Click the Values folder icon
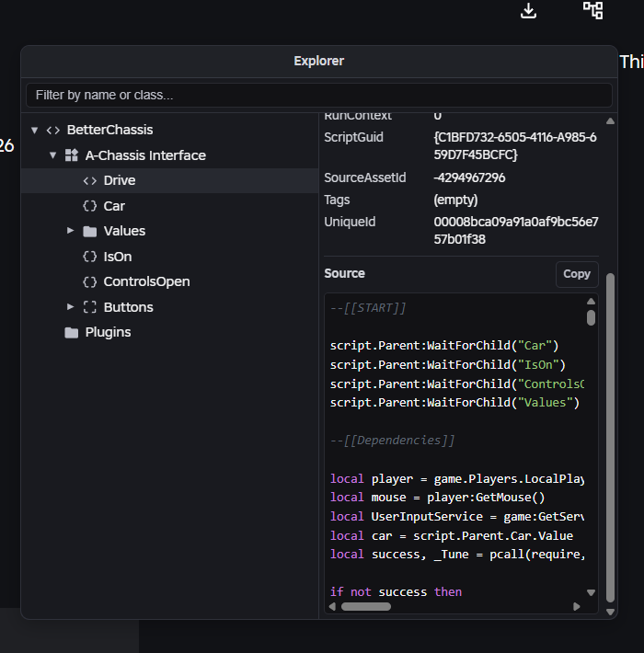 [x=90, y=231]
